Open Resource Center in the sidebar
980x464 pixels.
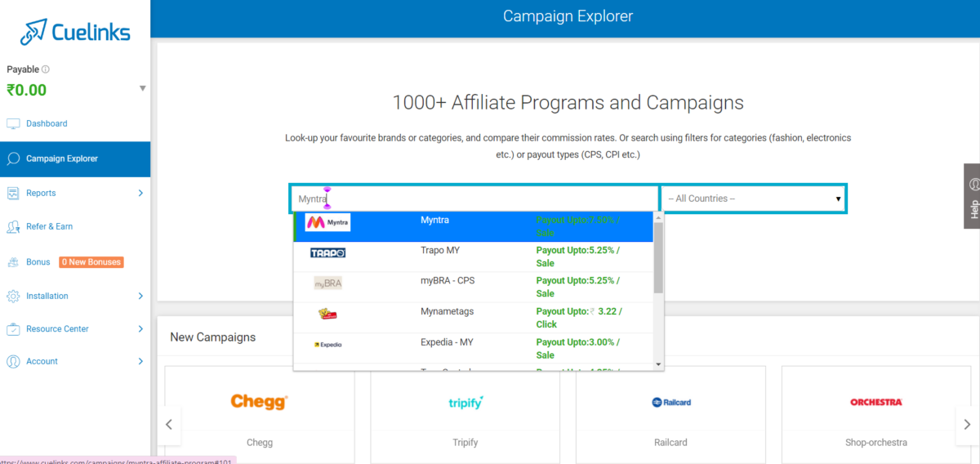(x=57, y=328)
